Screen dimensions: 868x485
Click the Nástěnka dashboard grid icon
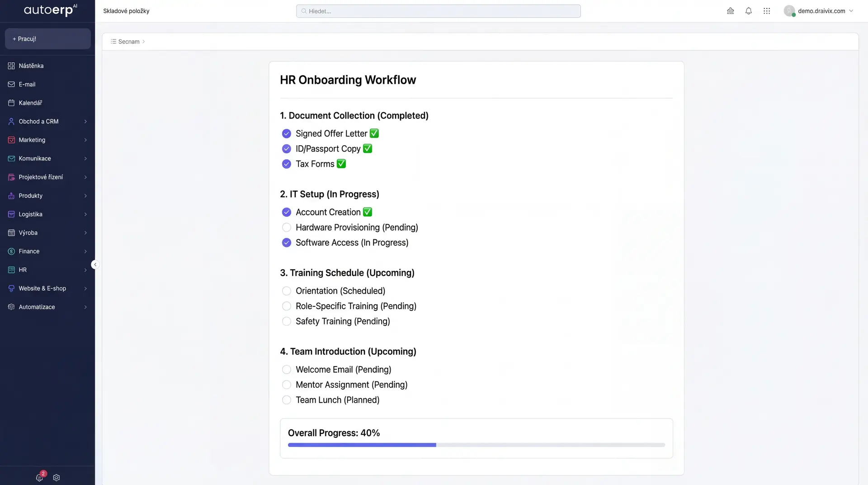point(11,66)
